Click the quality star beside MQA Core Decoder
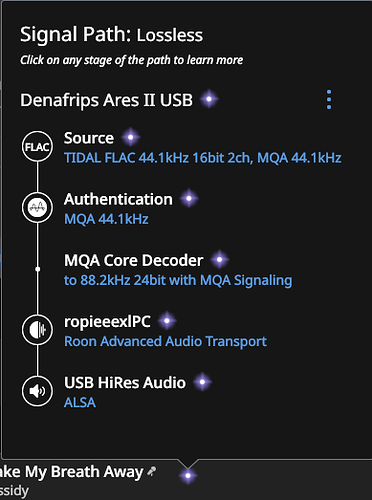Screen dimensions: 372x500 (x=220, y=260)
